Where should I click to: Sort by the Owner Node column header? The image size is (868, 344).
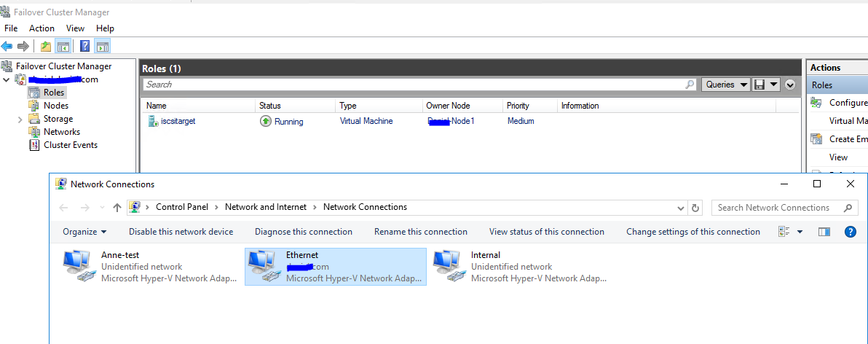tap(462, 106)
